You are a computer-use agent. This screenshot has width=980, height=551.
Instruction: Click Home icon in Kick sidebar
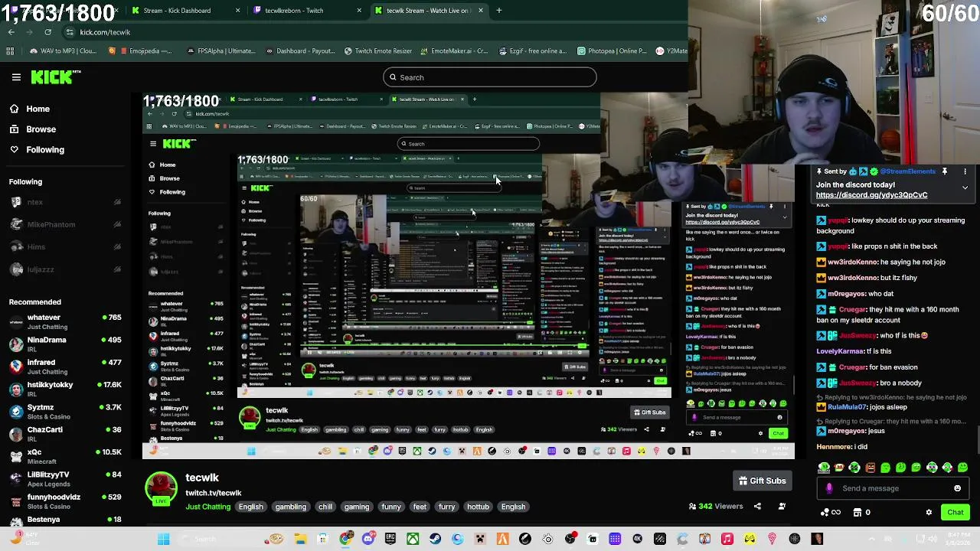click(14, 109)
